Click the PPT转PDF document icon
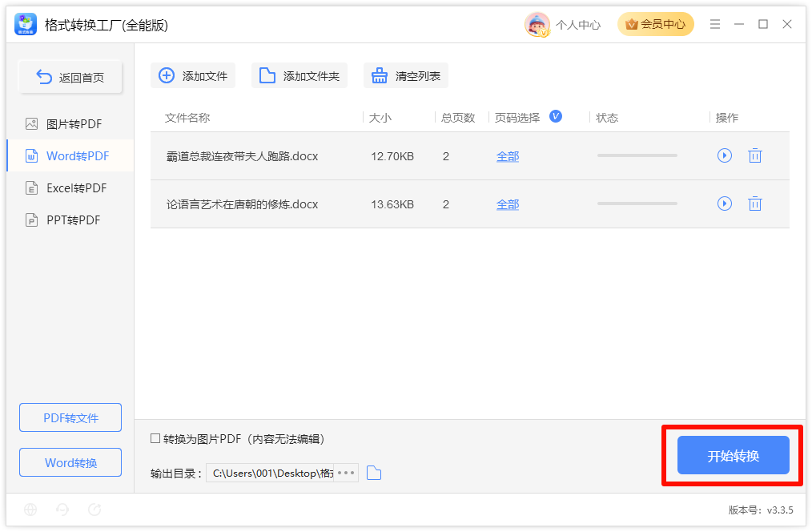812x532 pixels. [x=31, y=220]
